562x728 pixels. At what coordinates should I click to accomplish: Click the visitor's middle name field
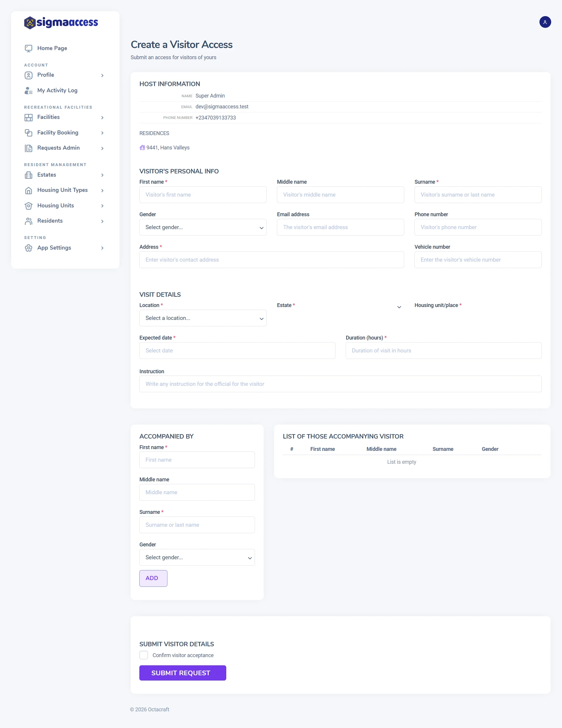[x=340, y=195]
